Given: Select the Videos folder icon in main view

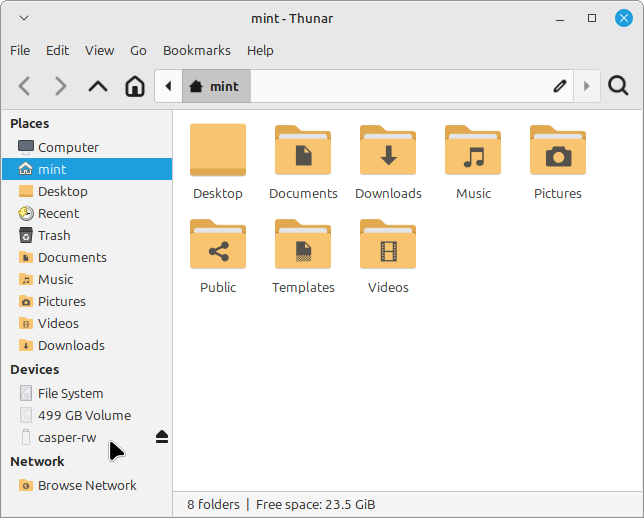Looking at the screenshot, I should coord(388,244).
